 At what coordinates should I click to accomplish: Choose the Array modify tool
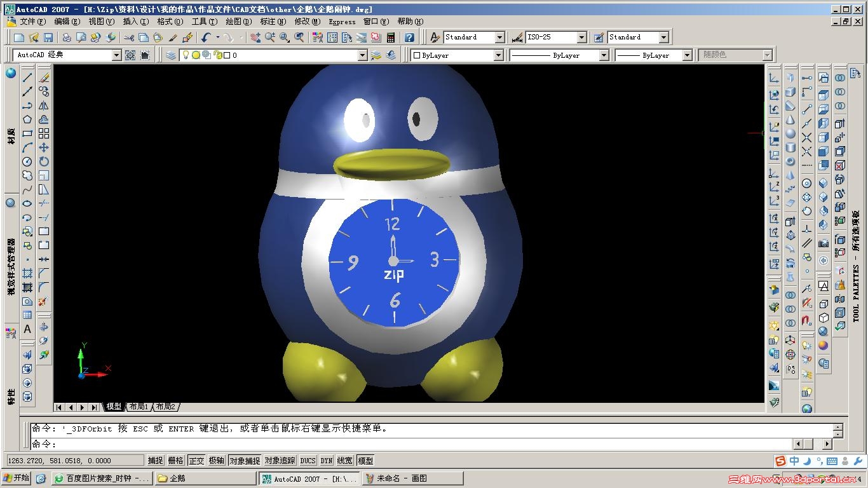tap(44, 133)
